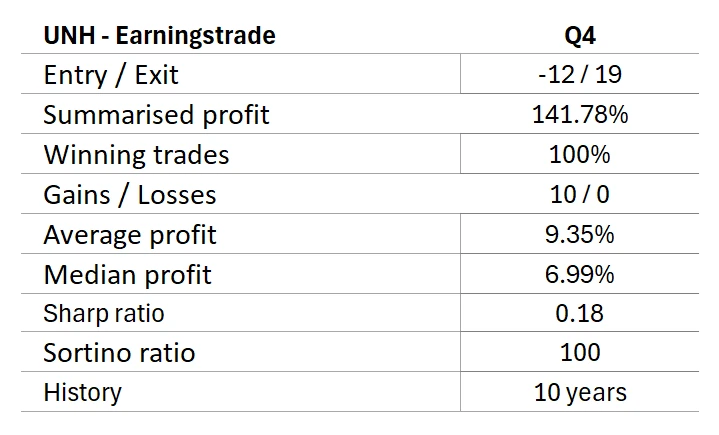The image size is (719, 435).
Task: Click the "UNH - Earningstrade" header cell
Action: tap(159, 37)
